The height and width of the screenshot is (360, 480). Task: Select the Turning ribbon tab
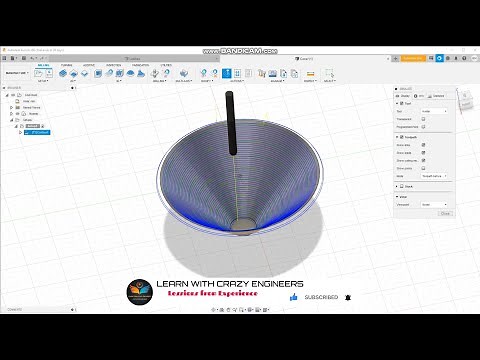[66, 65]
